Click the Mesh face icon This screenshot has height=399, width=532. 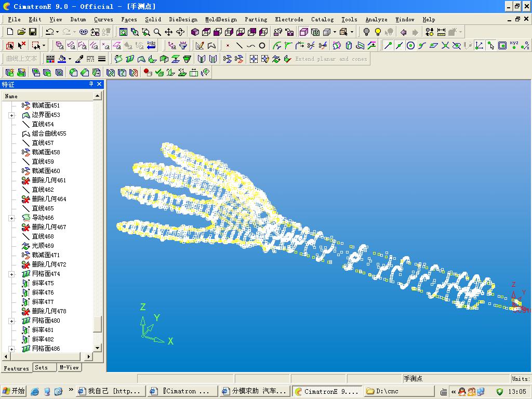tap(129, 59)
